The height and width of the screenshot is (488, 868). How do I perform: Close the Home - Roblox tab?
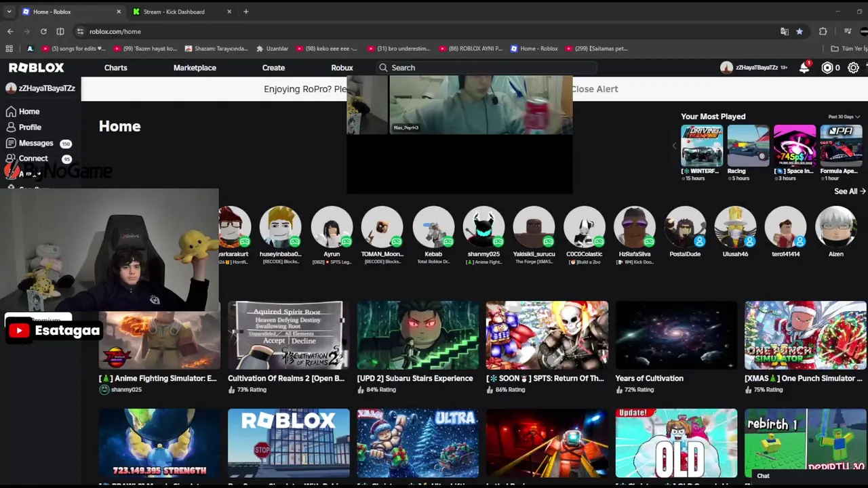119,12
